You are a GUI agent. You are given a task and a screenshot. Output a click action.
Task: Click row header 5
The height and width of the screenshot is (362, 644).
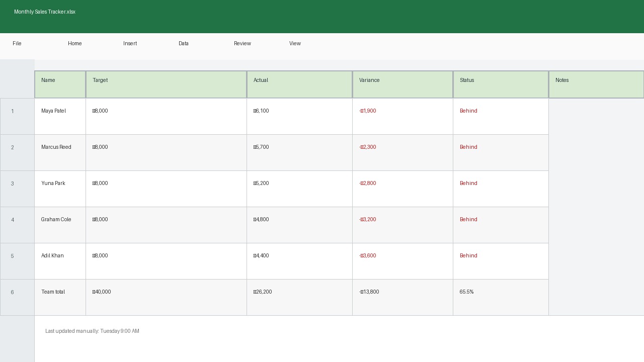click(x=17, y=261)
